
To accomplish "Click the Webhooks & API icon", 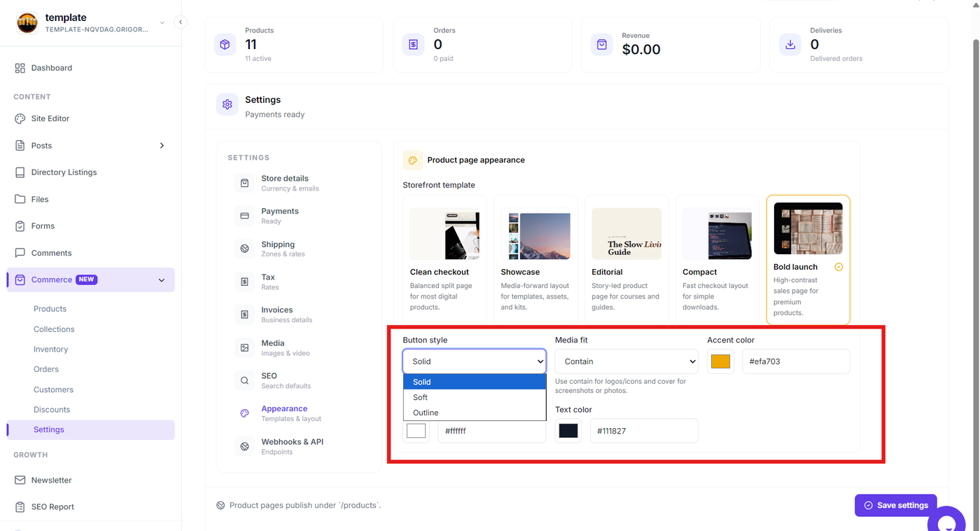I will pyautogui.click(x=244, y=446).
